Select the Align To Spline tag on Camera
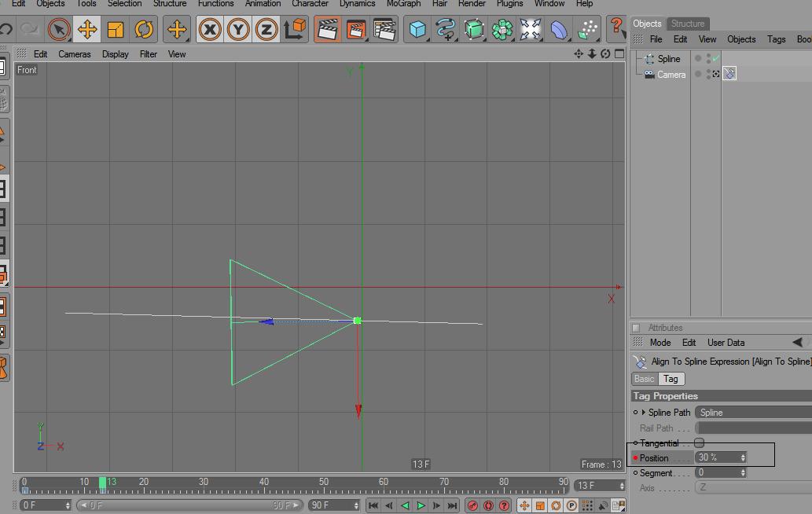The image size is (812, 514). tap(729, 74)
